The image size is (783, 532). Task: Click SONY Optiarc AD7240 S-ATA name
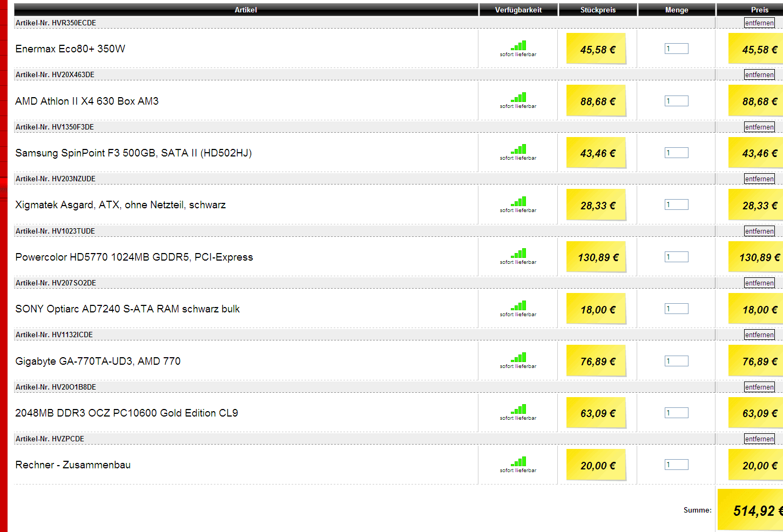[127, 309]
